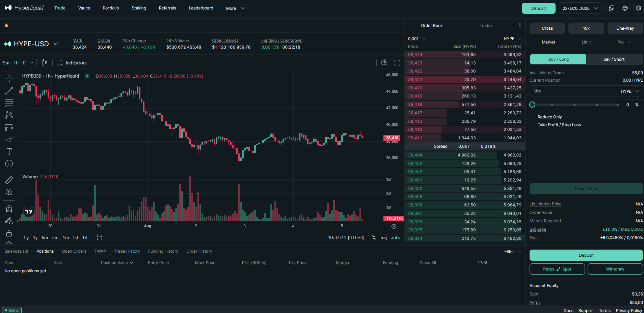Click the device/app download icon in header
Viewport: 644px width, 313px height.
pos(612,8)
